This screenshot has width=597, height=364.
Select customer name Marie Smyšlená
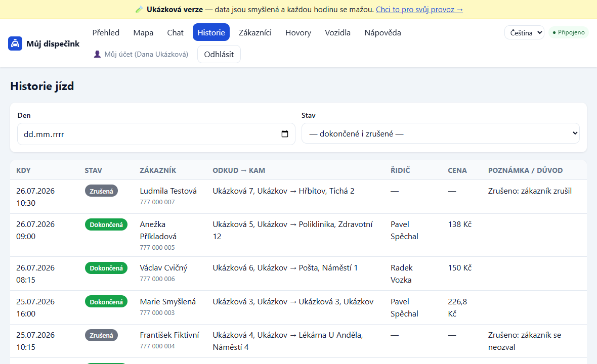click(x=168, y=302)
